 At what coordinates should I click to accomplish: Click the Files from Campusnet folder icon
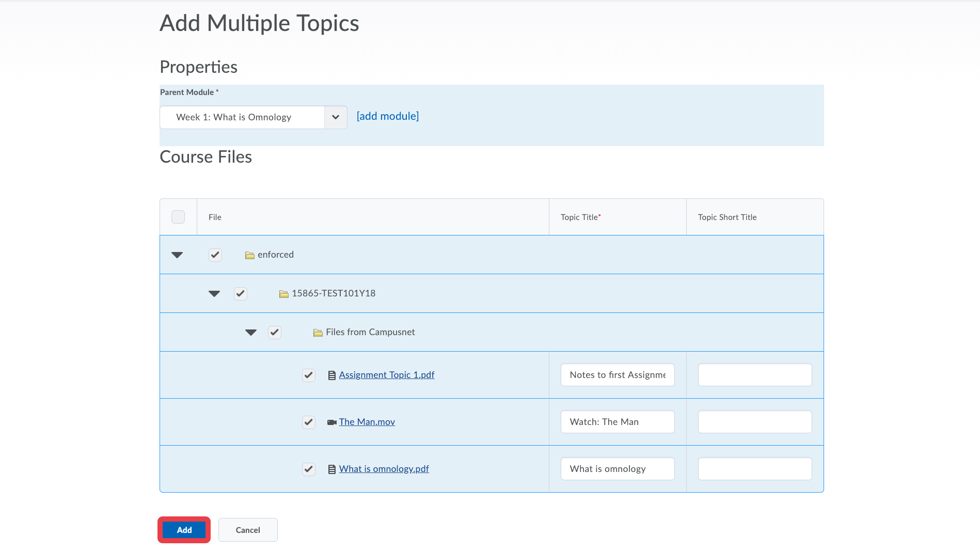pyautogui.click(x=318, y=333)
